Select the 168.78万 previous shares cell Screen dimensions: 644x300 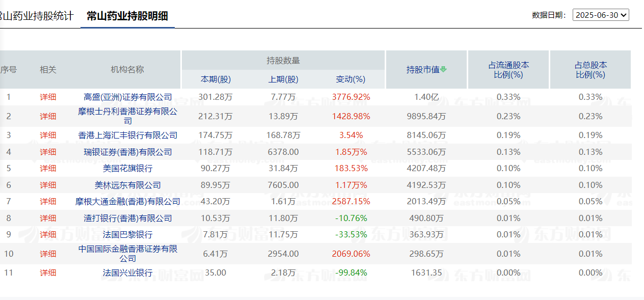[x=283, y=135]
